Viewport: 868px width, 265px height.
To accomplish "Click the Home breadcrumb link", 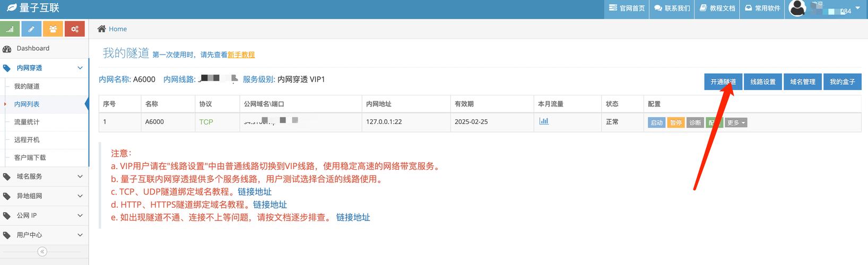I will point(118,29).
